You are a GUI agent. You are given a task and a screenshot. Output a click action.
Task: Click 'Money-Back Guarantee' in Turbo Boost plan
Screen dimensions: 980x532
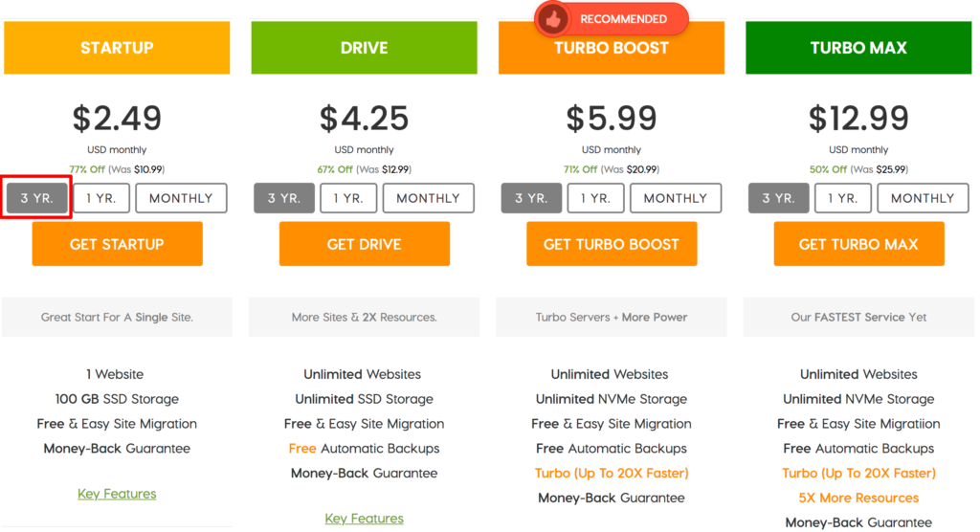[x=612, y=498]
